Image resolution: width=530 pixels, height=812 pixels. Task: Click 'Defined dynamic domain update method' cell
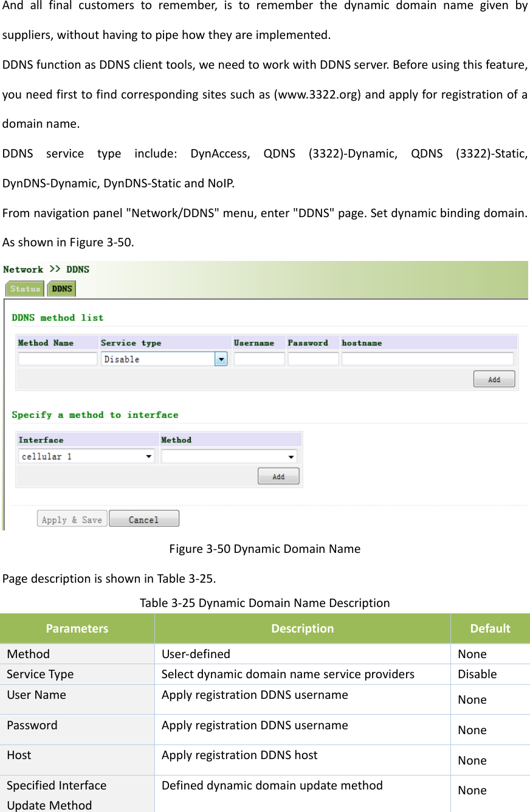coord(302,793)
